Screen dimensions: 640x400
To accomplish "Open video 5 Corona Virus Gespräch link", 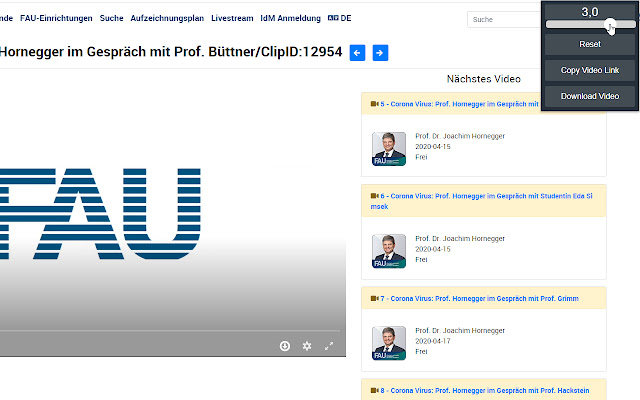I will tap(459, 104).
